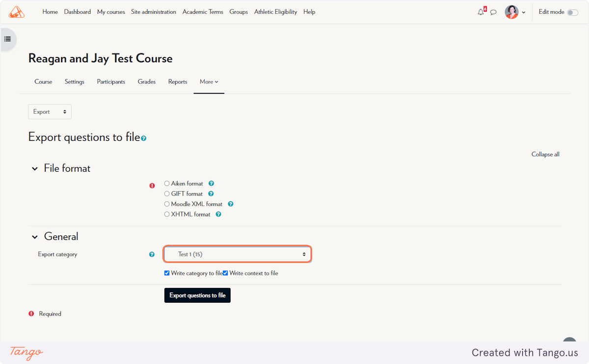Open Help in top navigation
Viewport: 589px width, 364px height.
[309, 12]
